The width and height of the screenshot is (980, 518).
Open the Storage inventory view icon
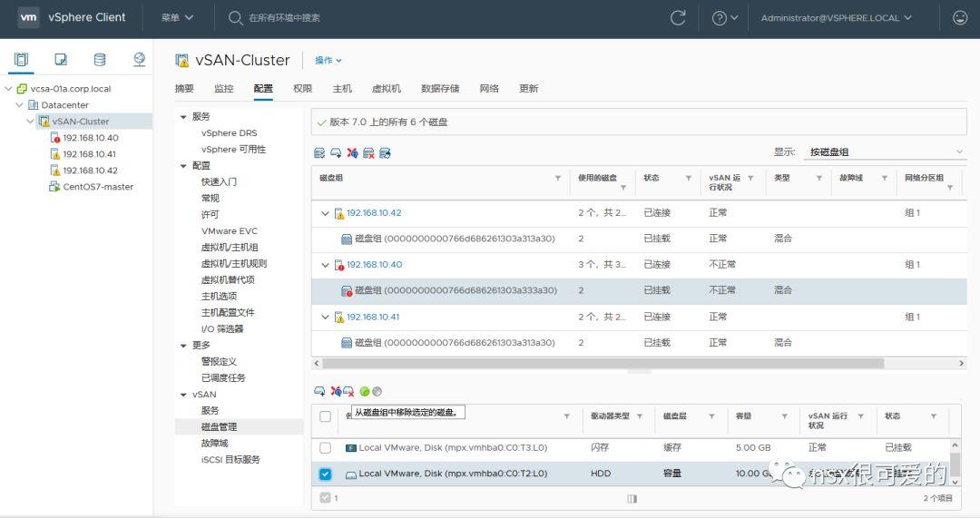[100, 59]
